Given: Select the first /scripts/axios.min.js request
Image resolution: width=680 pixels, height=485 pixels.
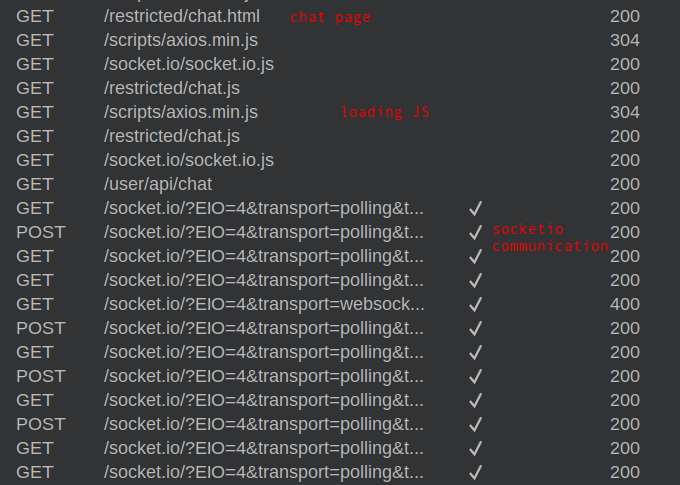Looking at the screenshot, I should (180, 40).
